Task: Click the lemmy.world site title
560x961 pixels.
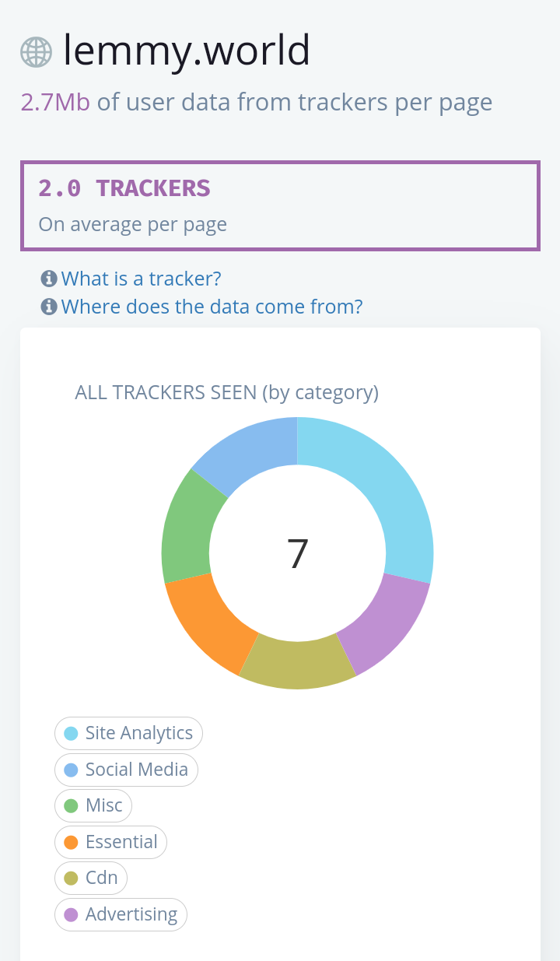Action: [x=187, y=51]
